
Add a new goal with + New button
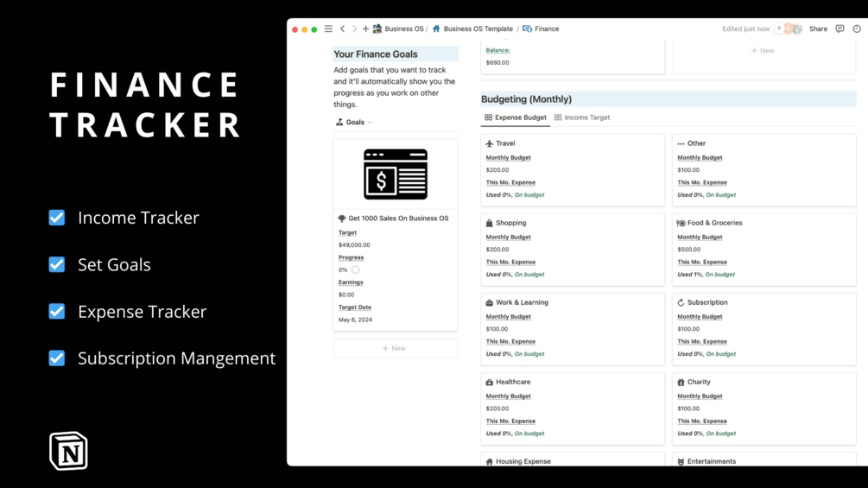tap(396, 348)
